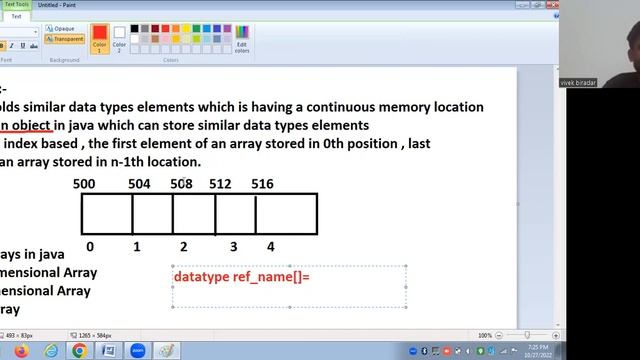Image resolution: width=640 pixels, height=360 pixels.
Task: Open the font dropdown arrow
Action: tap(36, 32)
